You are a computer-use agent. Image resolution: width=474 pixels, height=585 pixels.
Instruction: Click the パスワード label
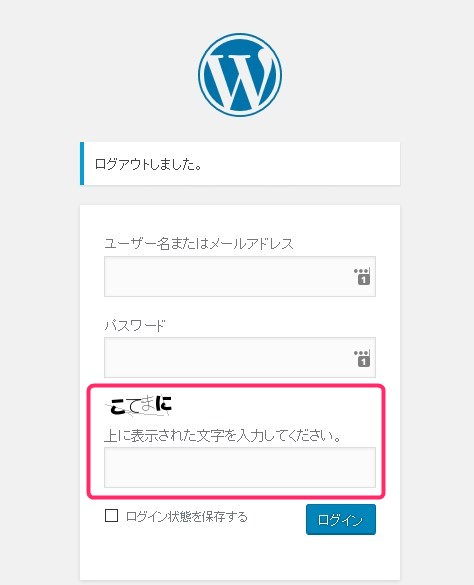[135, 325]
